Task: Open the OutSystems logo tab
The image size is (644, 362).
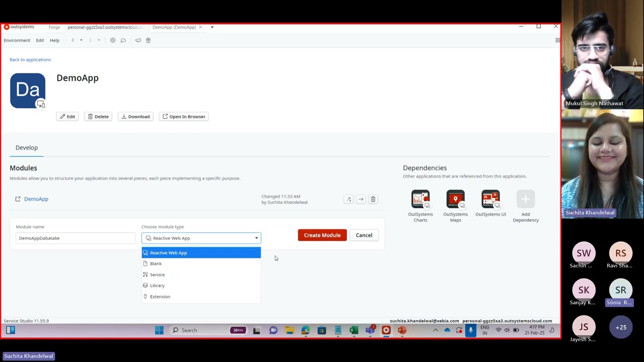Action: [19, 27]
